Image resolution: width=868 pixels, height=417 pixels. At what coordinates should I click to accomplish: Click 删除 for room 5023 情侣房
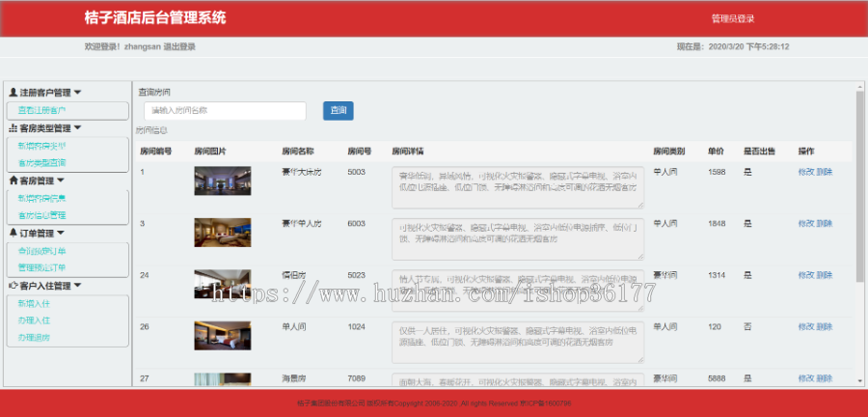pos(825,275)
